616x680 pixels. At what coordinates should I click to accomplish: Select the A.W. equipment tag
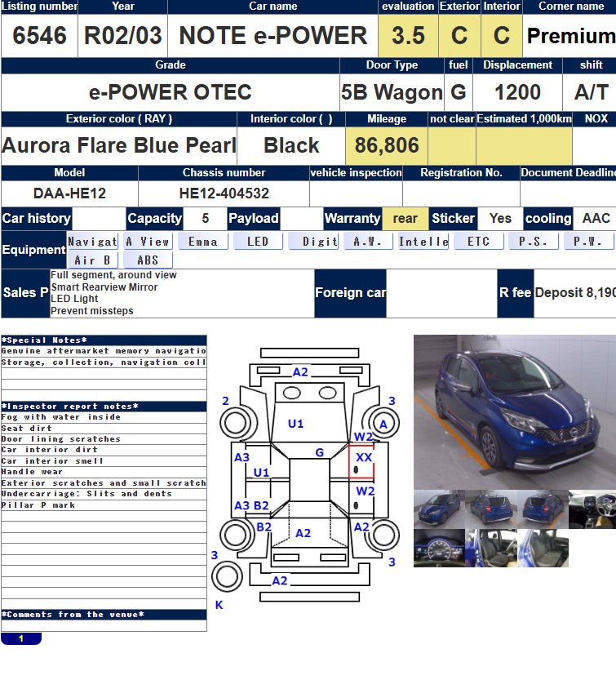point(368,241)
